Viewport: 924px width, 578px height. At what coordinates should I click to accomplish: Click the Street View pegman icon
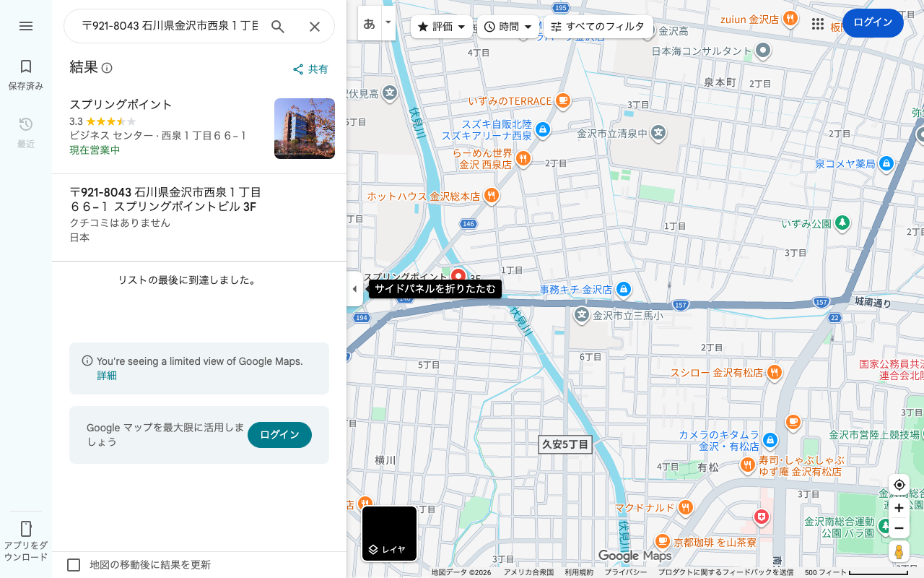click(x=899, y=551)
